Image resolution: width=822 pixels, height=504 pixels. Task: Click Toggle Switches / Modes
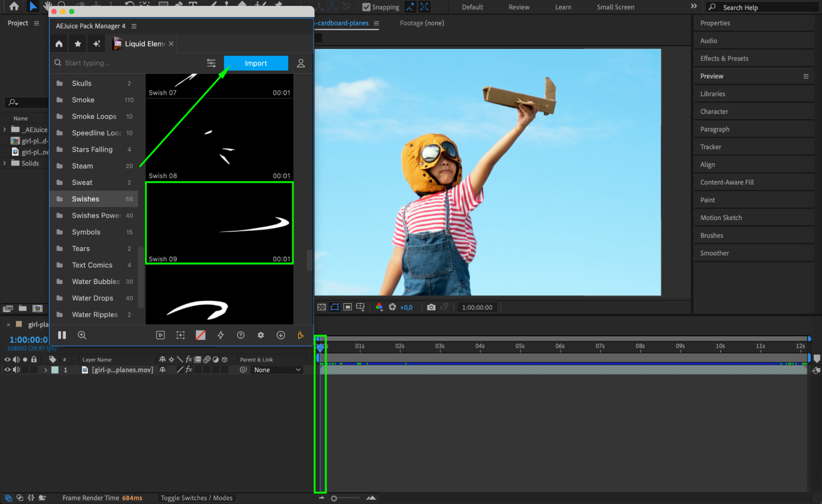click(x=196, y=498)
